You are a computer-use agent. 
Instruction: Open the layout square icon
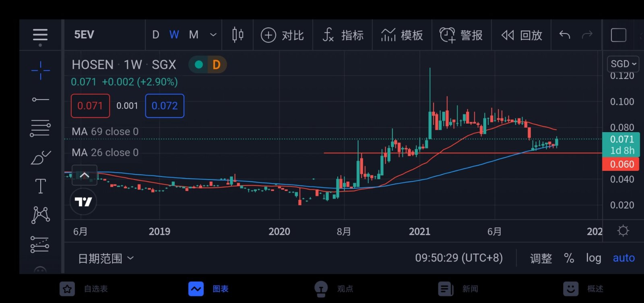point(618,35)
